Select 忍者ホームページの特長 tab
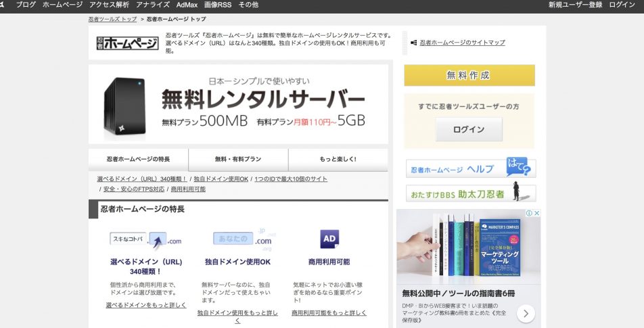This screenshot has width=644, height=328. click(x=138, y=159)
